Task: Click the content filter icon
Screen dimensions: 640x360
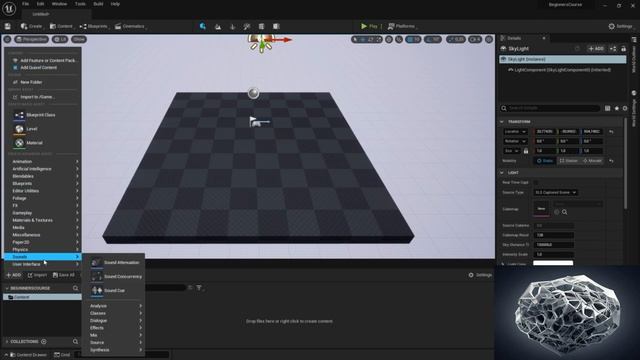Action: click(x=199, y=288)
